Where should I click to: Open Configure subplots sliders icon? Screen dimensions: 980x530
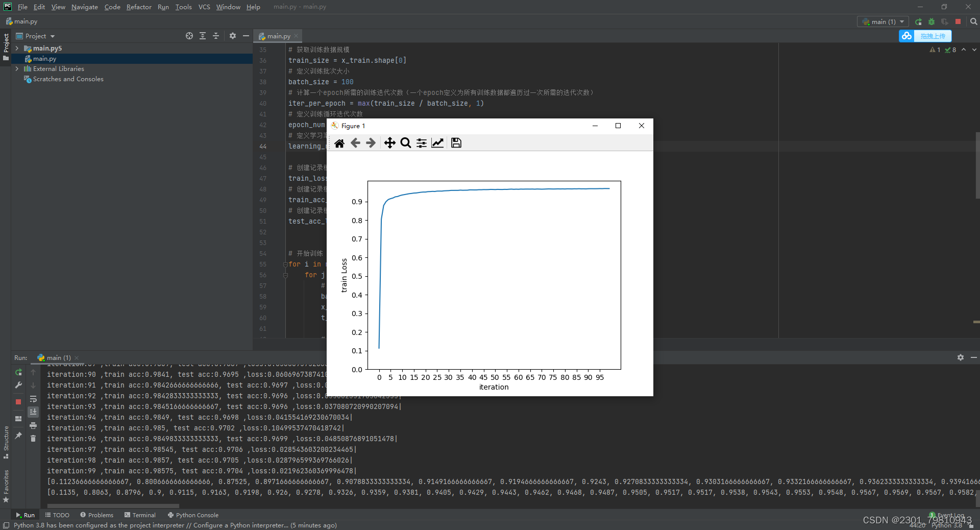422,143
